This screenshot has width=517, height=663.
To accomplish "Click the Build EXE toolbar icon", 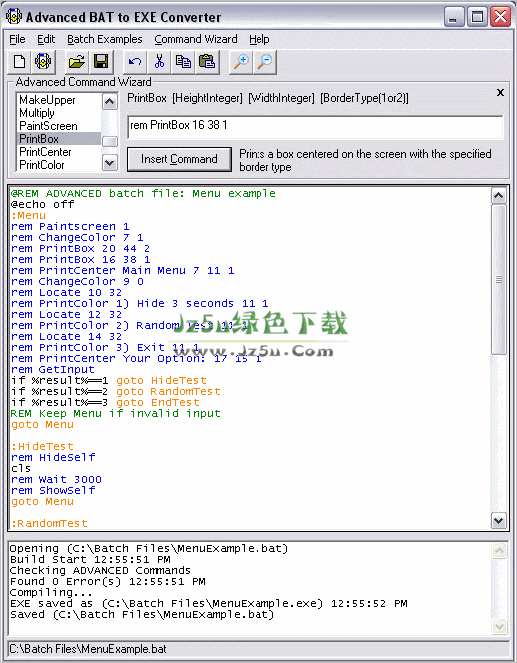I will pos(43,62).
